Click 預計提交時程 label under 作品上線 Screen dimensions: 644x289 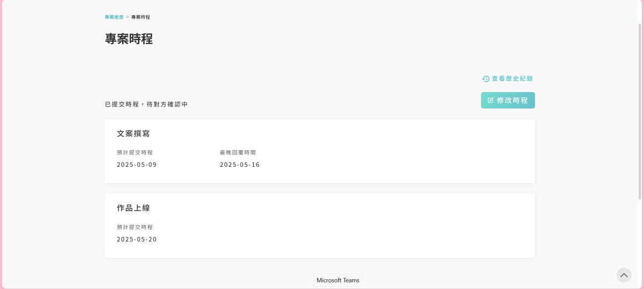pos(135,227)
